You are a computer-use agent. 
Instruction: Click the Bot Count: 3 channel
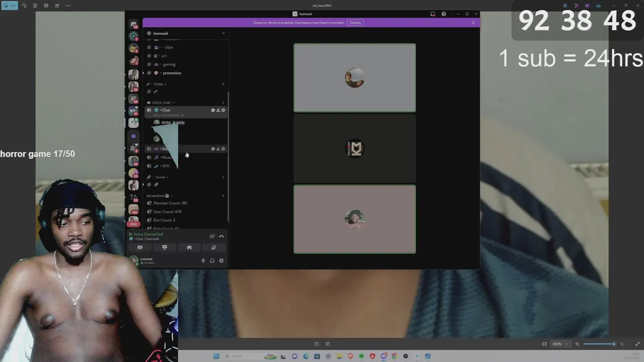[x=164, y=220]
